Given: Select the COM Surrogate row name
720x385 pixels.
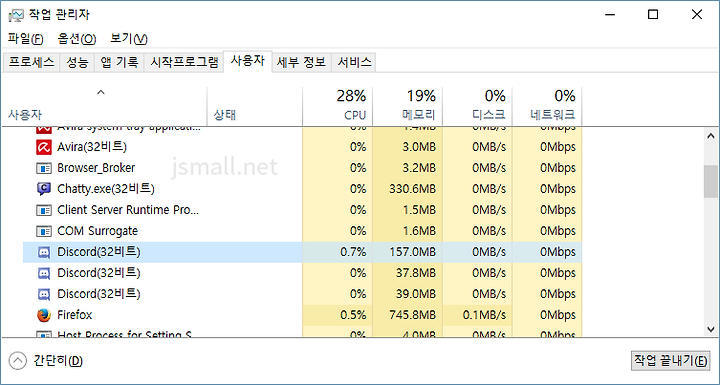Looking at the screenshot, I should (97, 231).
